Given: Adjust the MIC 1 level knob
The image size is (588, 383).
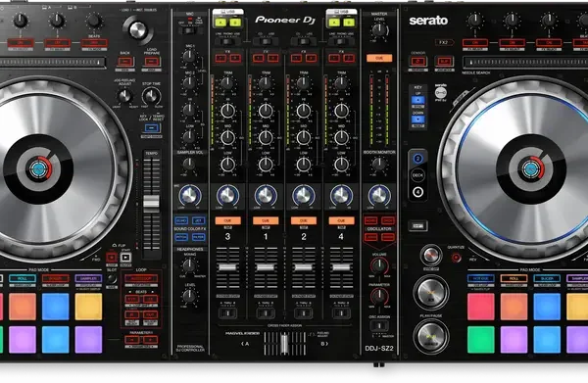Looking at the screenshot, I should coord(189,56).
